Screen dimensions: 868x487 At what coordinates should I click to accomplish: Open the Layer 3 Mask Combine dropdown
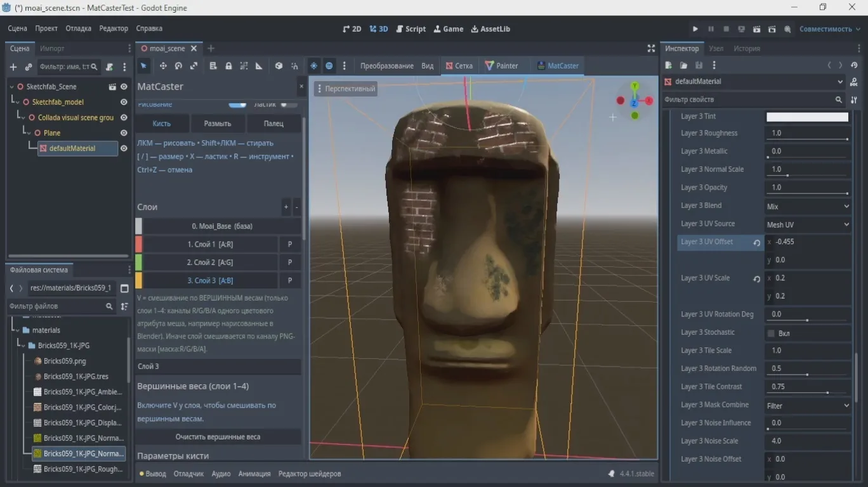click(x=808, y=406)
